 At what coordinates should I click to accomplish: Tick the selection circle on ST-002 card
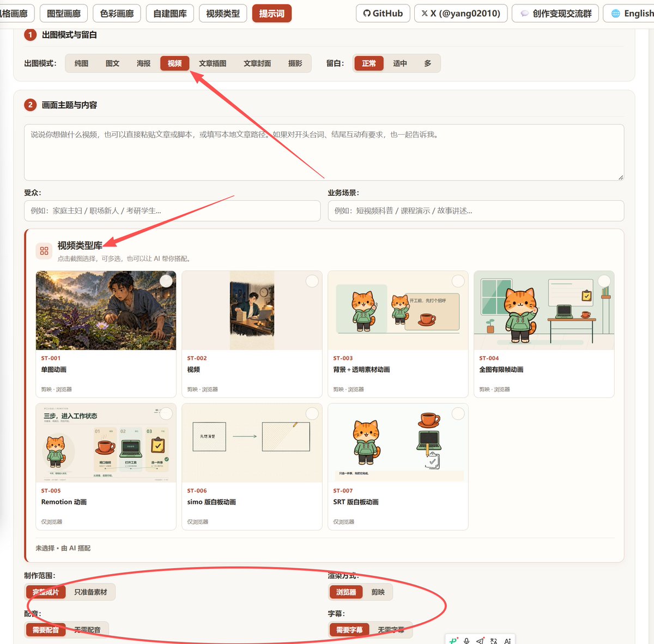pyautogui.click(x=312, y=281)
